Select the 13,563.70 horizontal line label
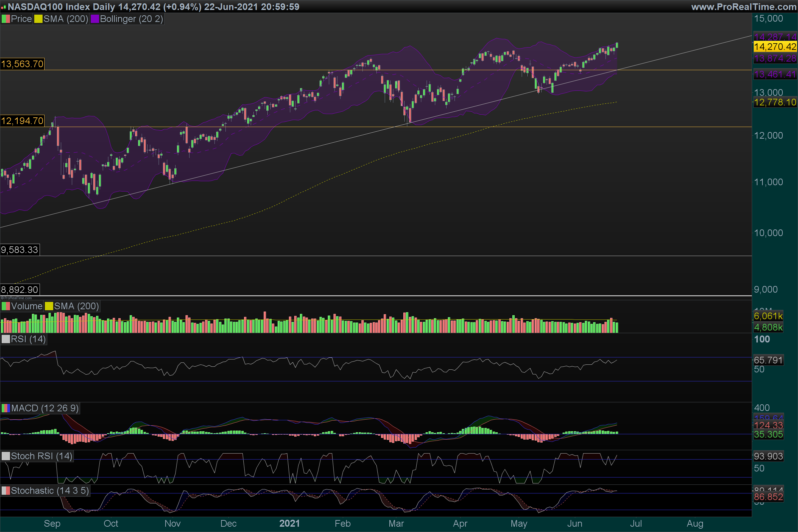The height and width of the screenshot is (532, 798). [22, 64]
